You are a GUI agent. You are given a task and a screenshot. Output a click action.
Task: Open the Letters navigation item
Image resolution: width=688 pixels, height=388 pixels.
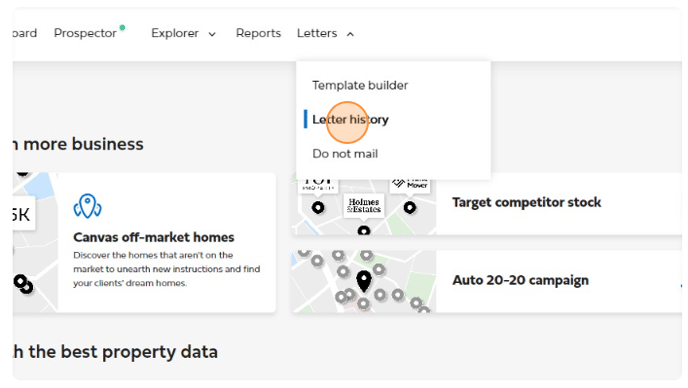point(317,33)
